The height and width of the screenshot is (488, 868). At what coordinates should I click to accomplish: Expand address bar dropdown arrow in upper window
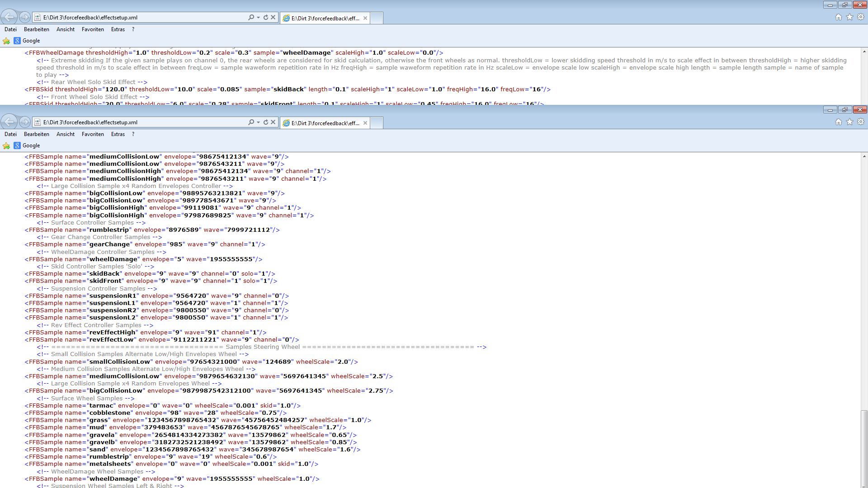point(258,18)
